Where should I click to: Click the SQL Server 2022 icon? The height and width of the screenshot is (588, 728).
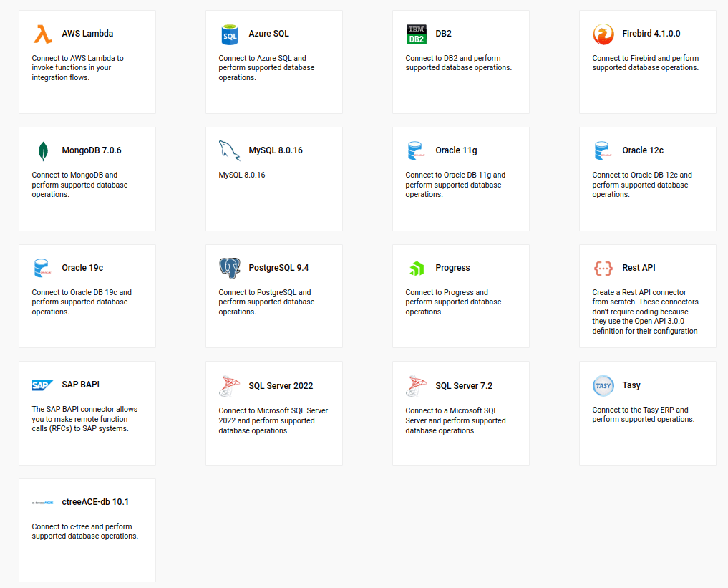coord(230,385)
